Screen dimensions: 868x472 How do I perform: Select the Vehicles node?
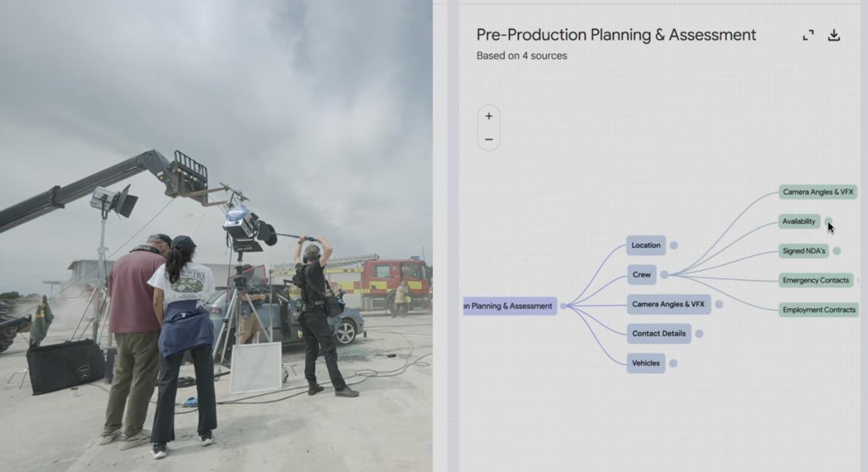(x=646, y=363)
